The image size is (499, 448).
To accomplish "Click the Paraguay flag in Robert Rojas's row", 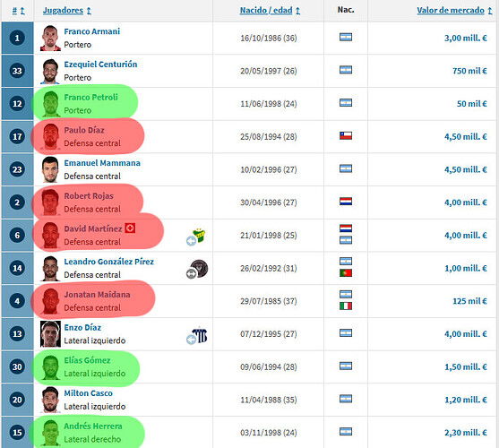I will coord(346,202).
